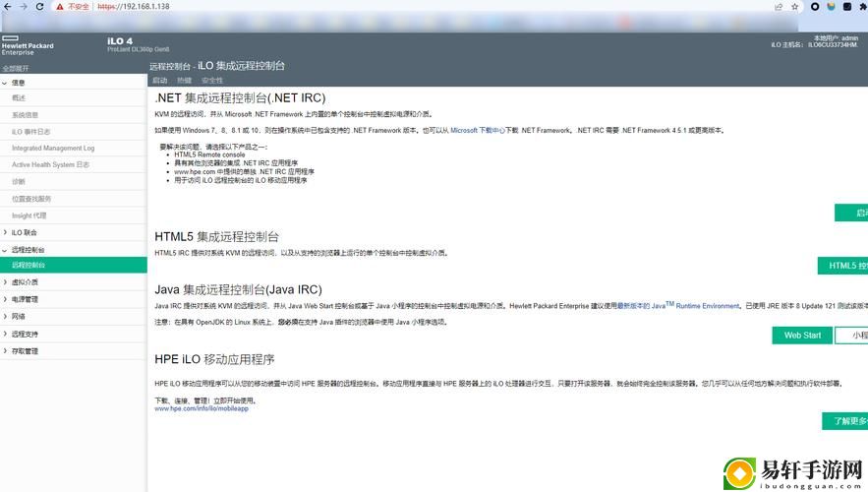This screenshot has width=868, height=492.
Task: Click the Hewlett Packard Enterprise logo
Action: point(28,46)
